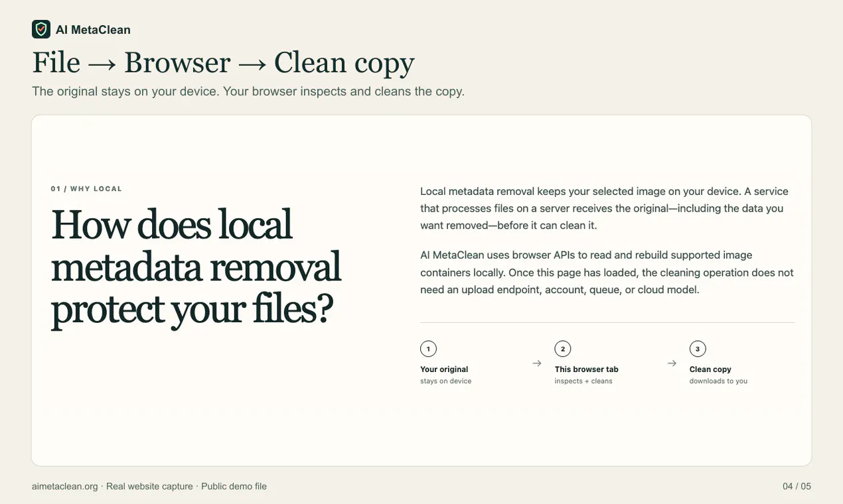843x504 pixels.
Task: Click the "downloads to you" caption
Action: [x=718, y=381]
